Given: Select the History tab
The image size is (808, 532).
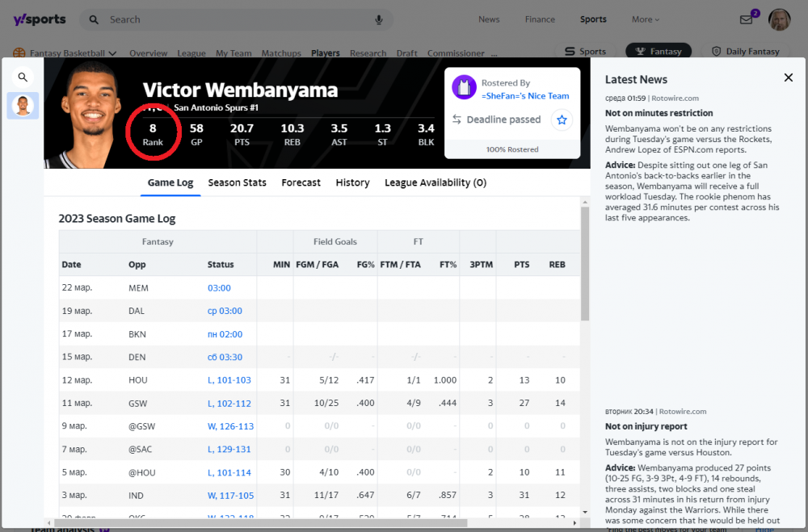Looking at the screenshot, I should [352, 182].
